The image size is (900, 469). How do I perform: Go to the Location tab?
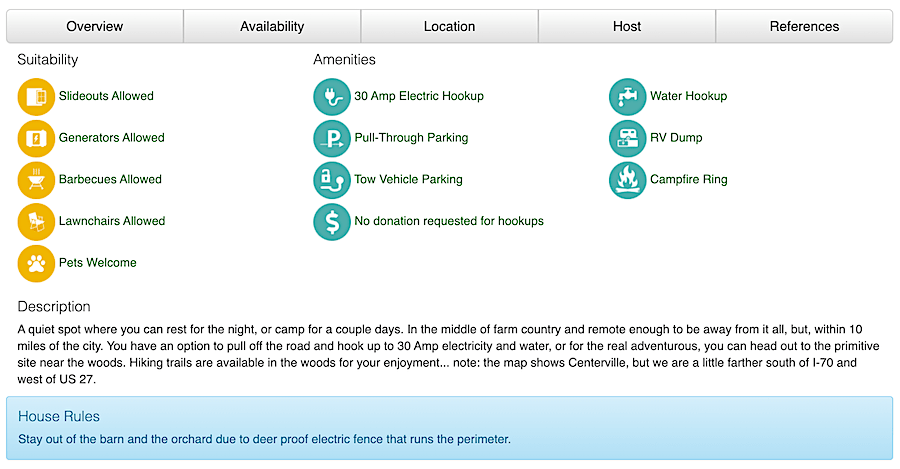click(449, 26)
